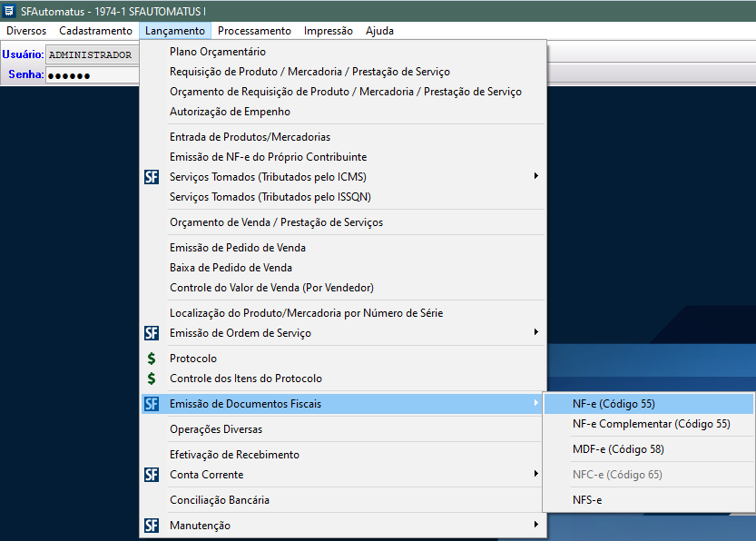Click the dollar icon next to Protocolo
Image resolution: width=756 pixels, height=541 pixels.
152,359
